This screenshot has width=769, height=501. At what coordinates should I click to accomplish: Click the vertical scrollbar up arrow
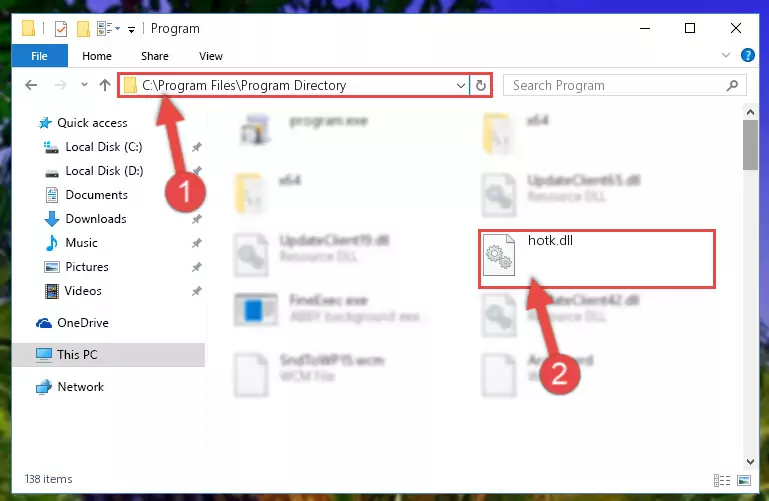point(750,112)
